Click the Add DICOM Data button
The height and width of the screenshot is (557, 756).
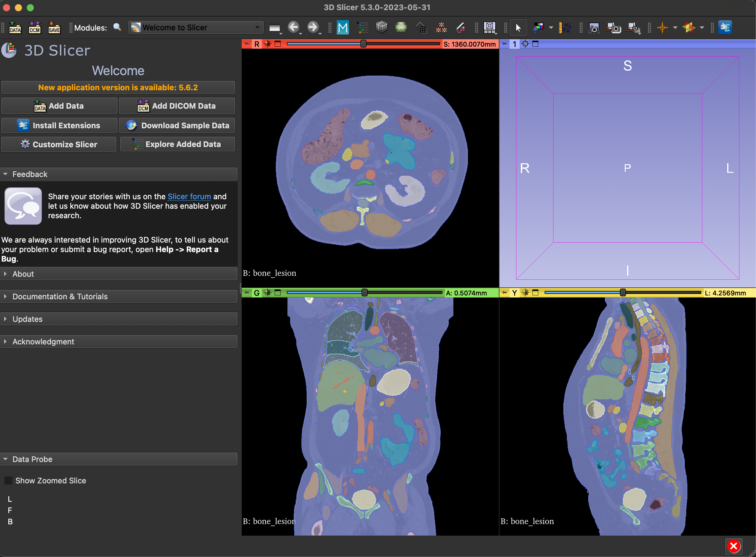(x=177, y=106)
